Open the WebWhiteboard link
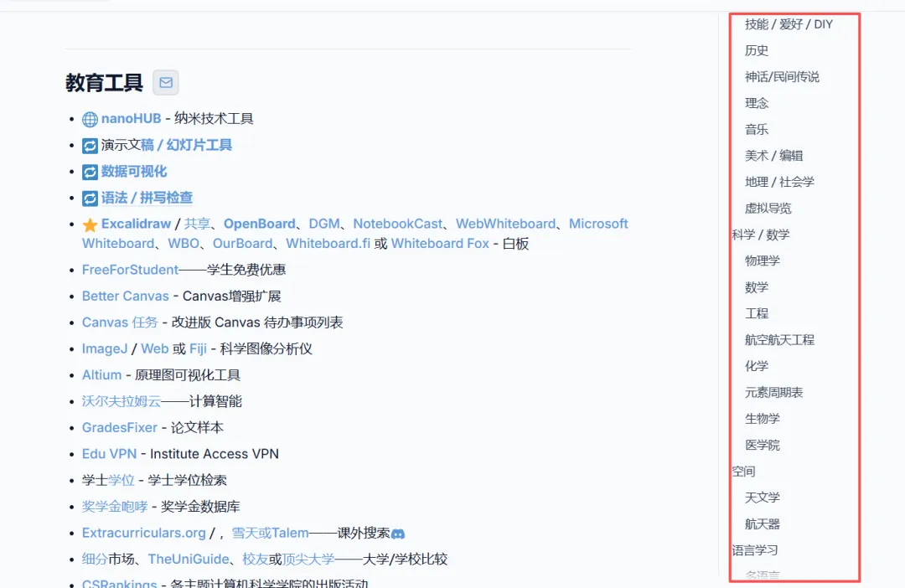The height and width of the screenshot is (588, 905). click(505, 224)
